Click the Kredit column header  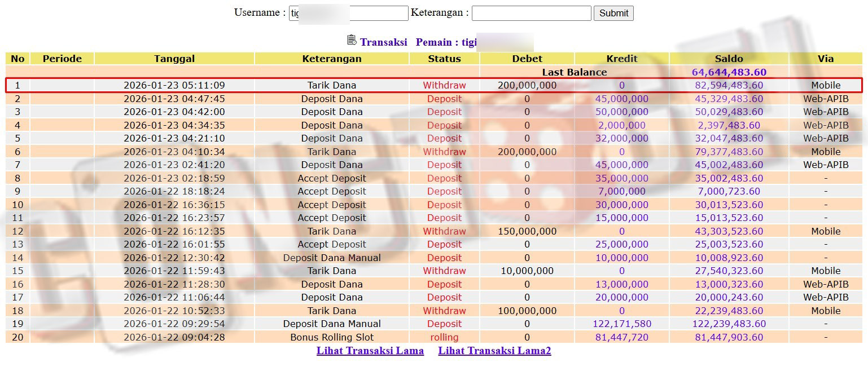pyautogui.click(x=621, y=59)
